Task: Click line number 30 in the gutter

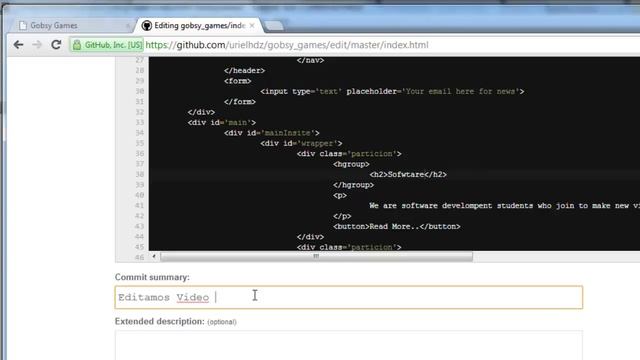Action: 140,91
